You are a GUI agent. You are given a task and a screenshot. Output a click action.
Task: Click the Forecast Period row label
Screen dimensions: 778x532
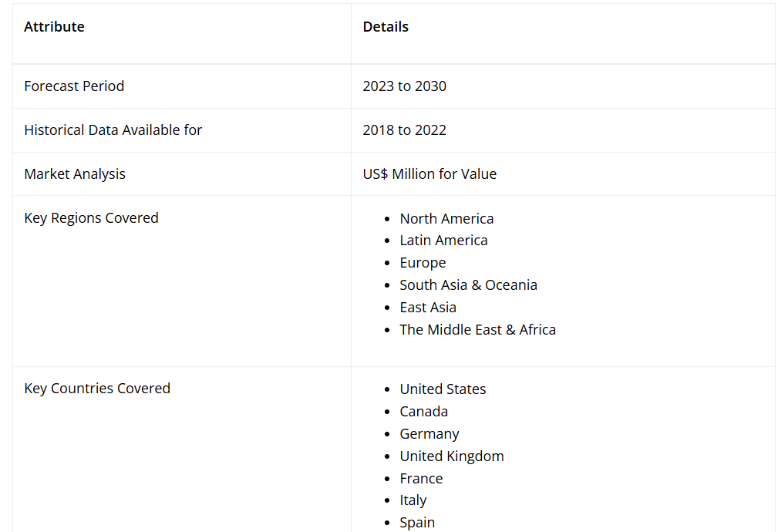(x=74, y=86)
